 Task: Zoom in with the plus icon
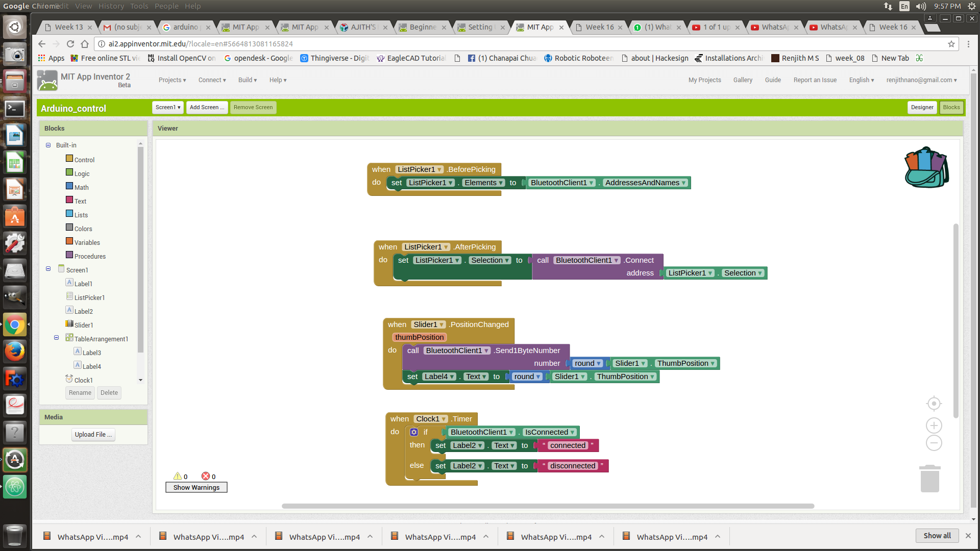click(x=934, y=425)
